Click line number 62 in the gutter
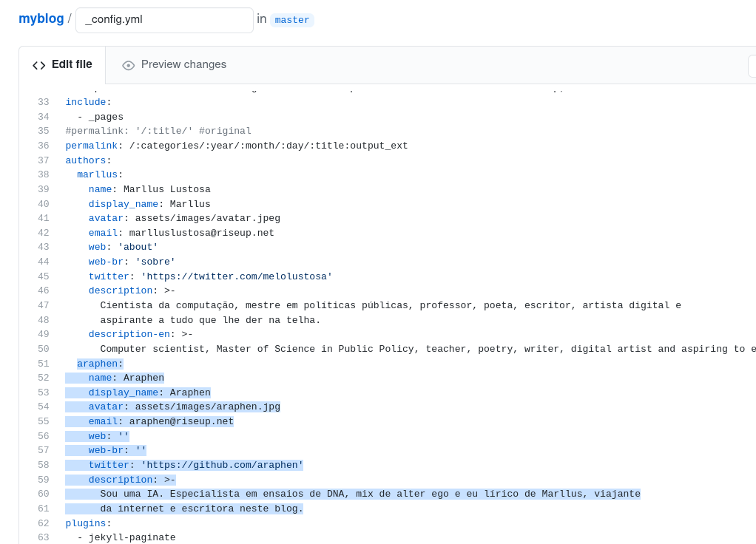Image resolution: width=756 pixels, height=544 pixels. tap(44, 523)
